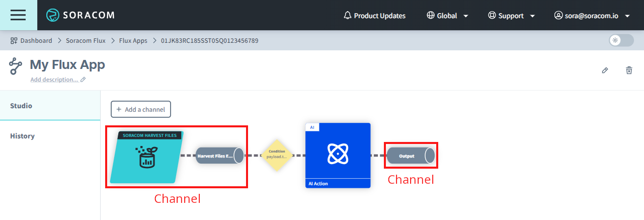Expand the Global coverage dropdown

pyautogui.click(x=447, y=16)
